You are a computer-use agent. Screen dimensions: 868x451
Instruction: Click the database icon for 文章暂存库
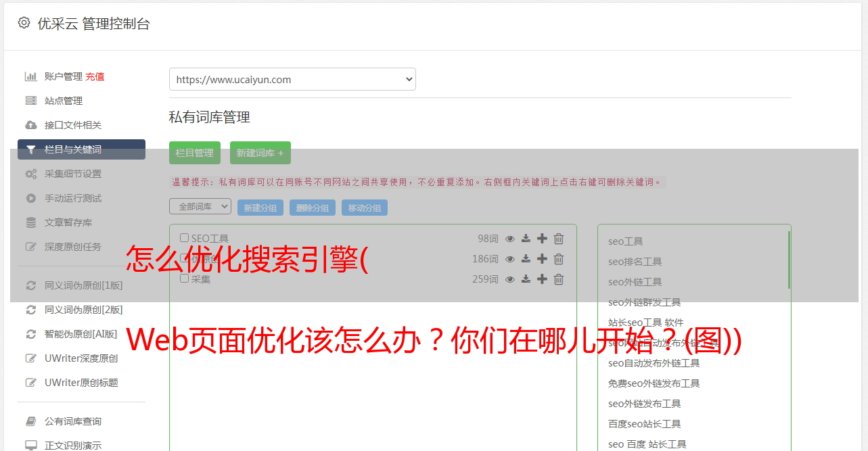click(31, 222)
